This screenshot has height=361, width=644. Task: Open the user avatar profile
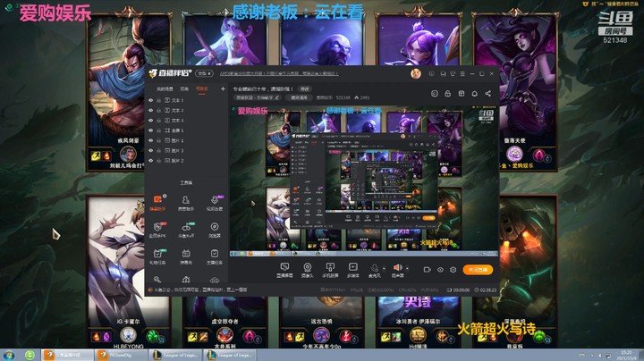coord(416,74)
